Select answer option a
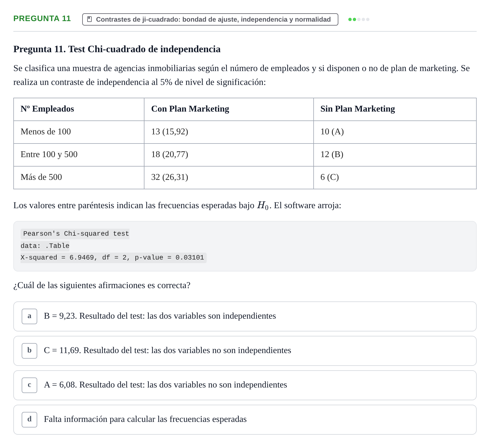Viewport: 490px width, 448px height. coord(245,316)
